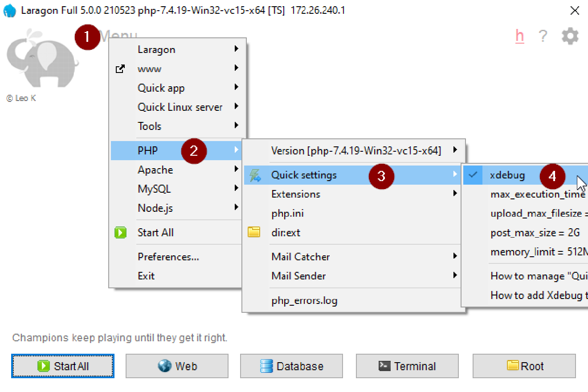Click the Start All button at bottom

62,366
